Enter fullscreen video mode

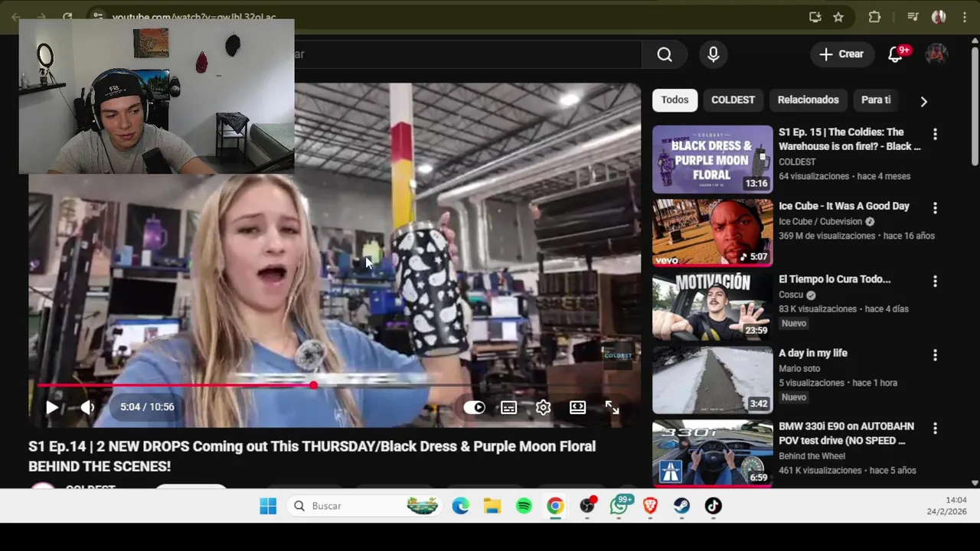coord(612,408)
